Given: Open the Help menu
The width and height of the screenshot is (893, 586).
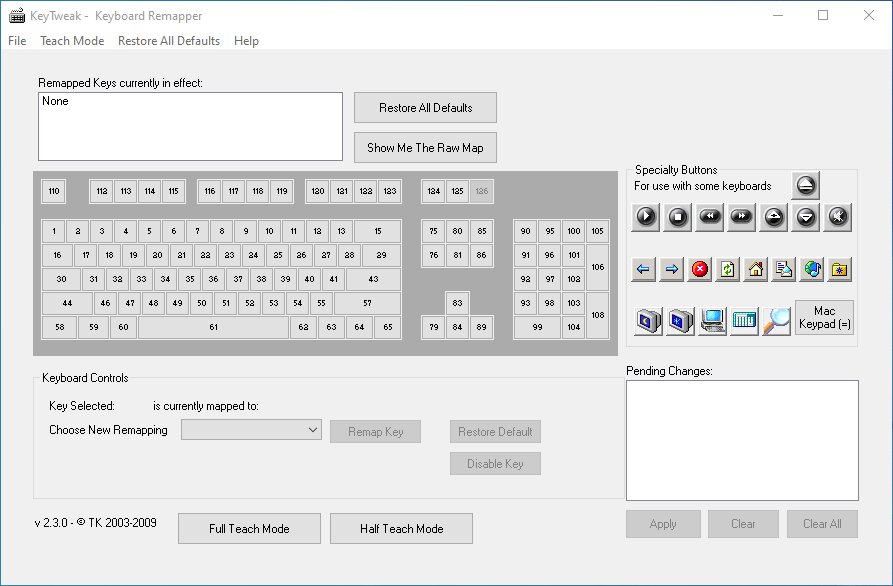Looking at the screenshot, I should click(x=246, y=41).
